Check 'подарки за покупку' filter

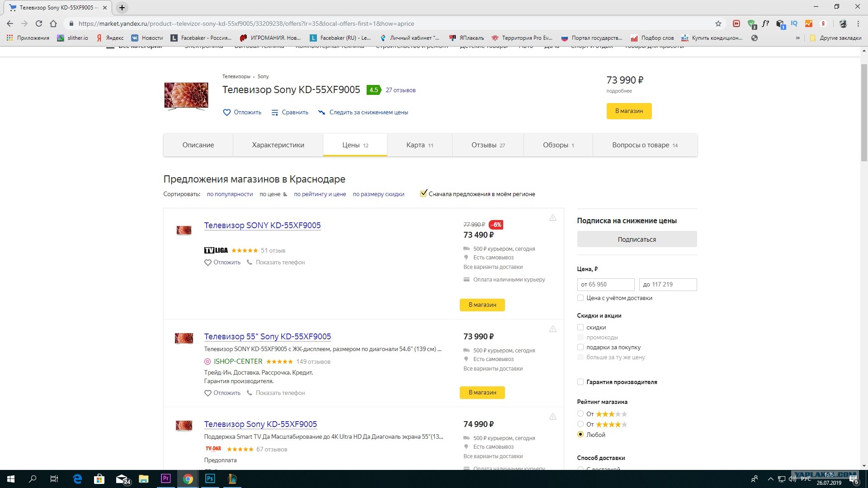(580, 347)
